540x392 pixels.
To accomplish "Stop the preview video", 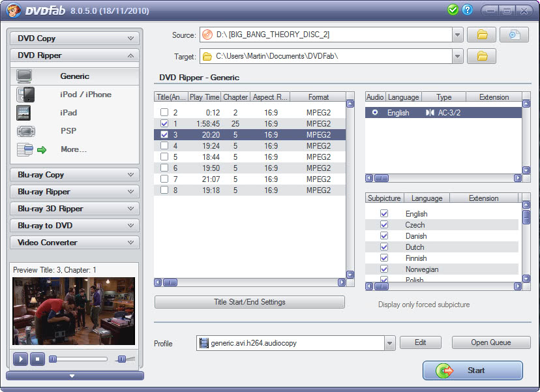I will click(x=37, y=359).
